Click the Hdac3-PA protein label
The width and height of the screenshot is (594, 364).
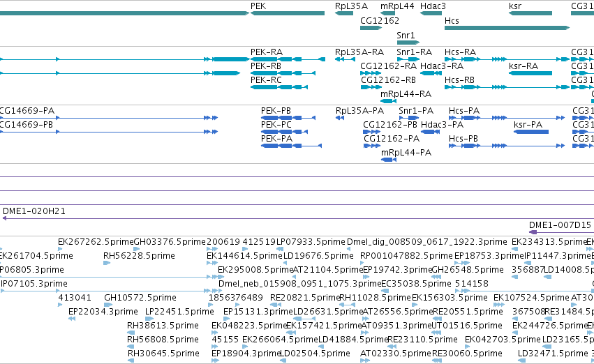(442, 125)
